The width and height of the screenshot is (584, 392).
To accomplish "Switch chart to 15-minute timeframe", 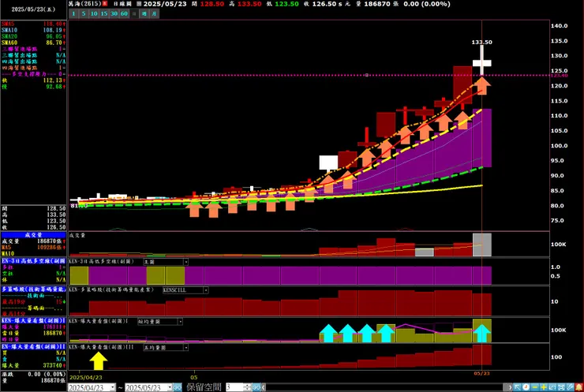I will pyautogui.click(x=104, y=13).
